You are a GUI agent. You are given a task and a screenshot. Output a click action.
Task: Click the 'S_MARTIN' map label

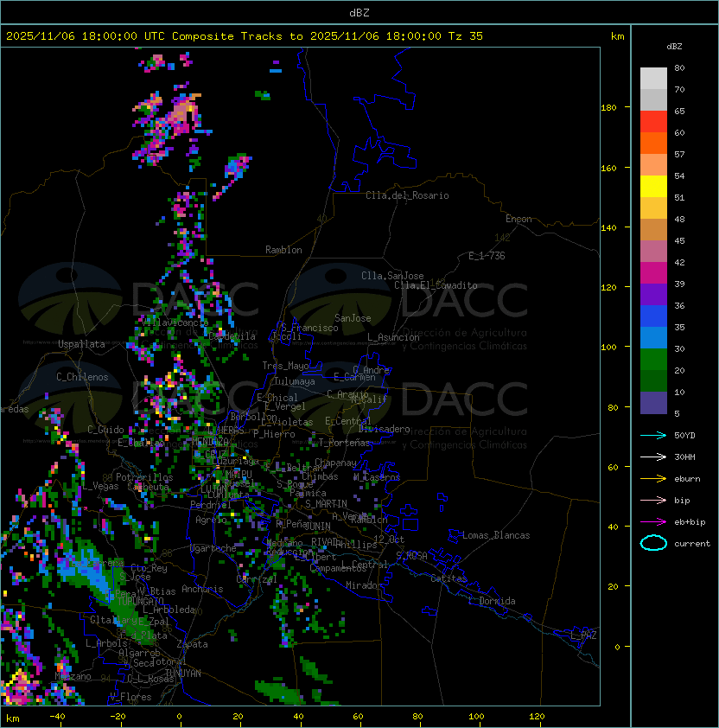(326, 504)
